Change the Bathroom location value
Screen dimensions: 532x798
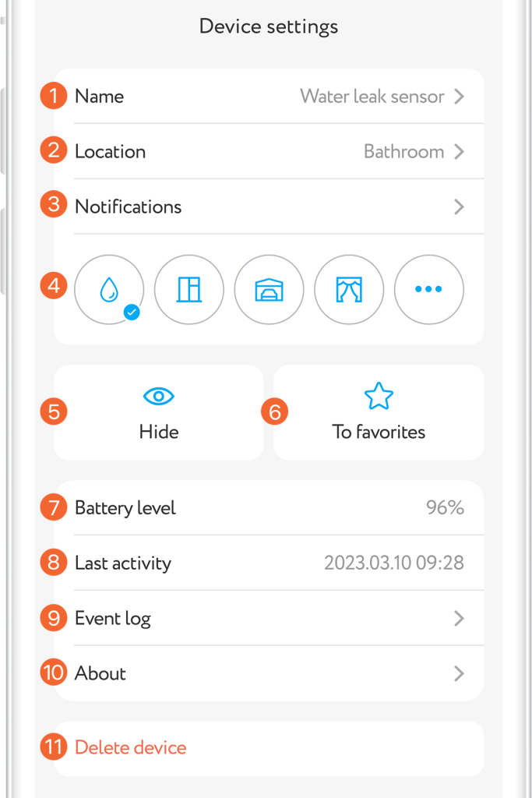tap(403, 152)
